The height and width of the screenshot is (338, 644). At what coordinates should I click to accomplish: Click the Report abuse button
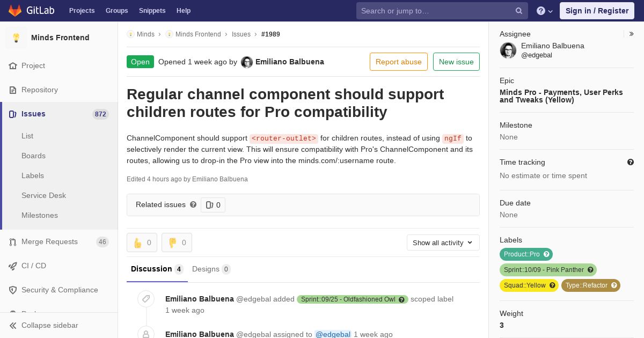point(399,62)
